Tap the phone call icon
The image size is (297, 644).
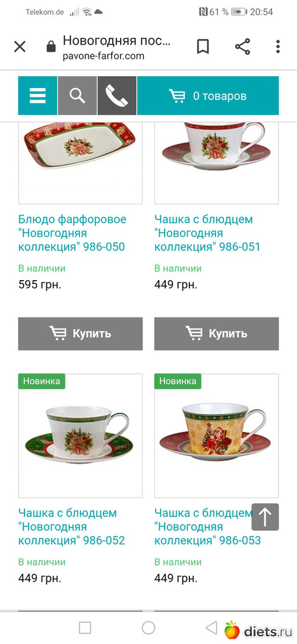(117, 96)
